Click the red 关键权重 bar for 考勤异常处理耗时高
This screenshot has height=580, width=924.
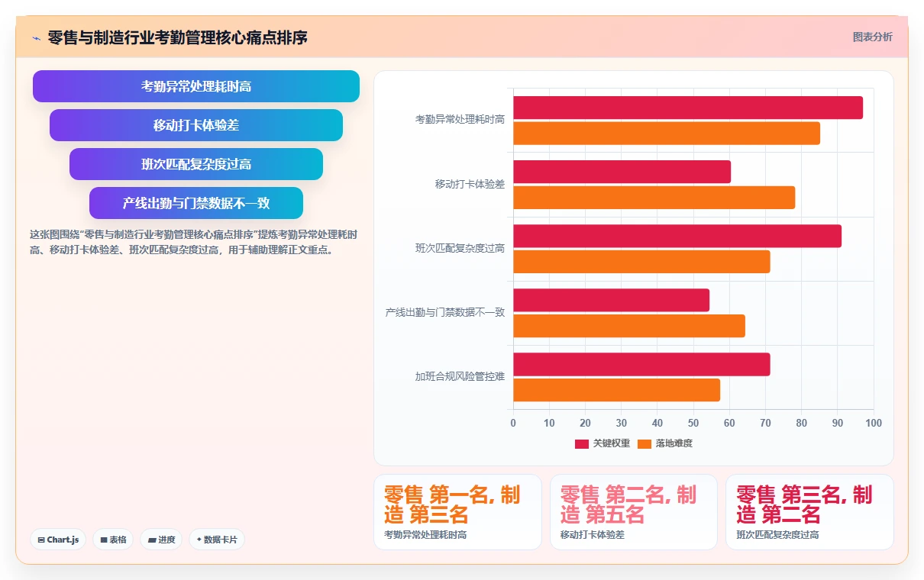pyautogui.click(x=688, y=108)
